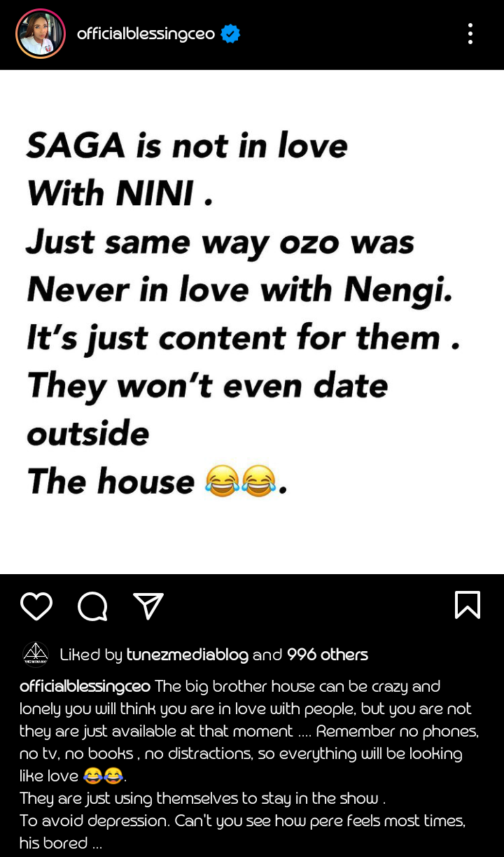504x857 pixels.
Task: Share post with paper plane icon
Action: point(148,606)
